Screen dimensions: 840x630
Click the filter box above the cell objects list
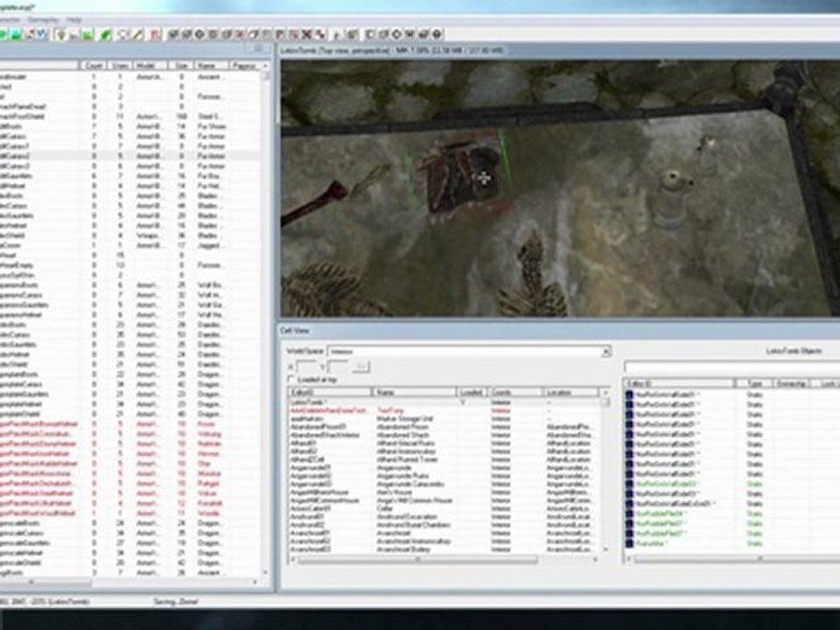[x=731, y=367]
